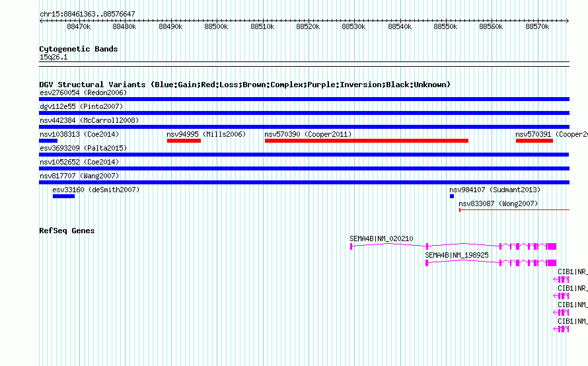Click the chr15:88461363..88576647 region label
This screenshot has height=366, width=588.
[87, 14]
